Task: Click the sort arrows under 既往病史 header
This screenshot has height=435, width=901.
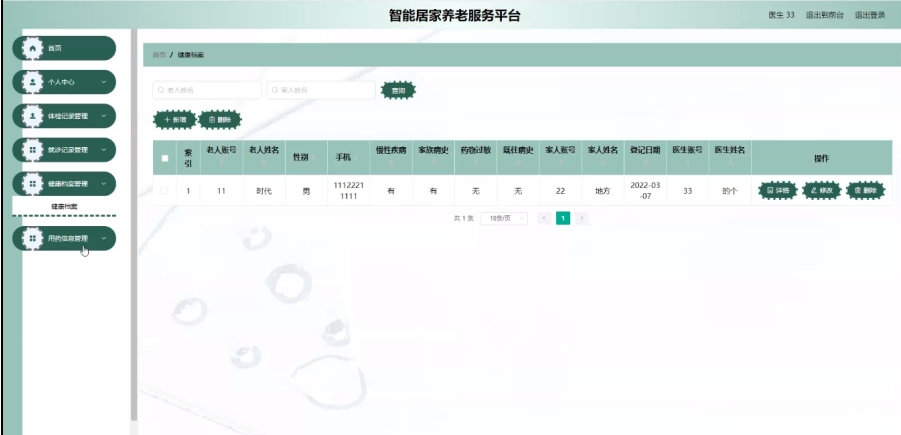Action: pyautogui.click(x=518, y=163)
